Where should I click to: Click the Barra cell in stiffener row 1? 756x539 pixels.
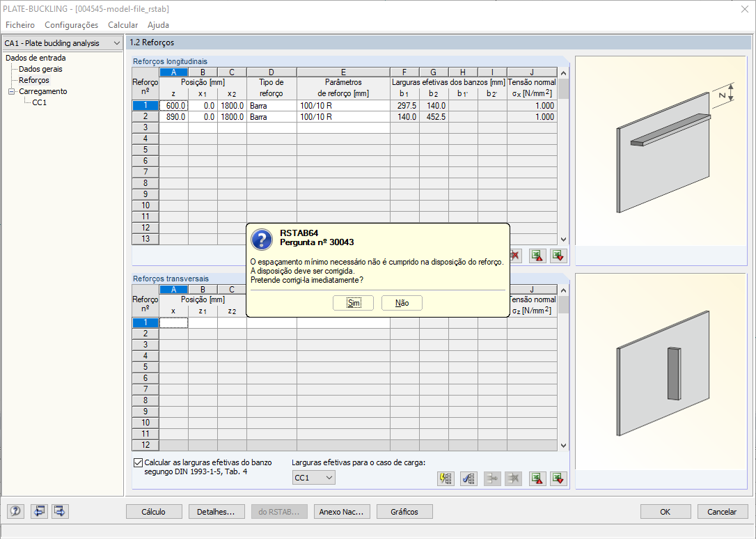pyautogui.click(x=271, y=106)
